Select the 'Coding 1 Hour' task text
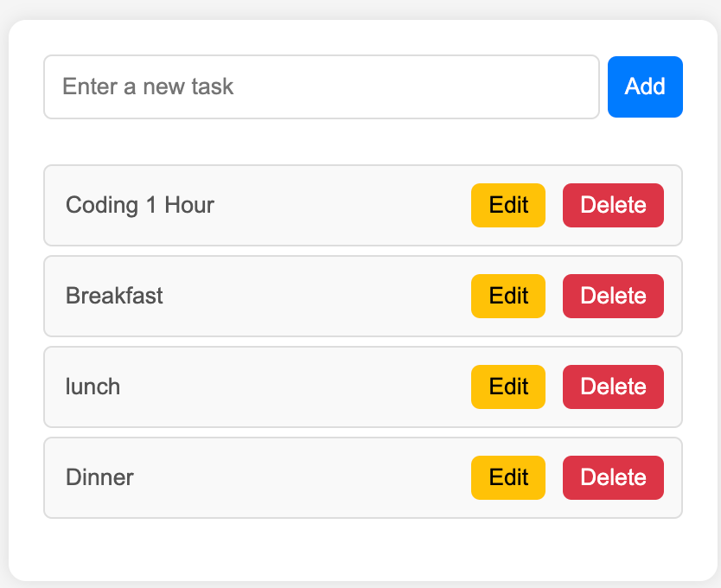Screen dimensions: 721x588 tap(140, 205)
